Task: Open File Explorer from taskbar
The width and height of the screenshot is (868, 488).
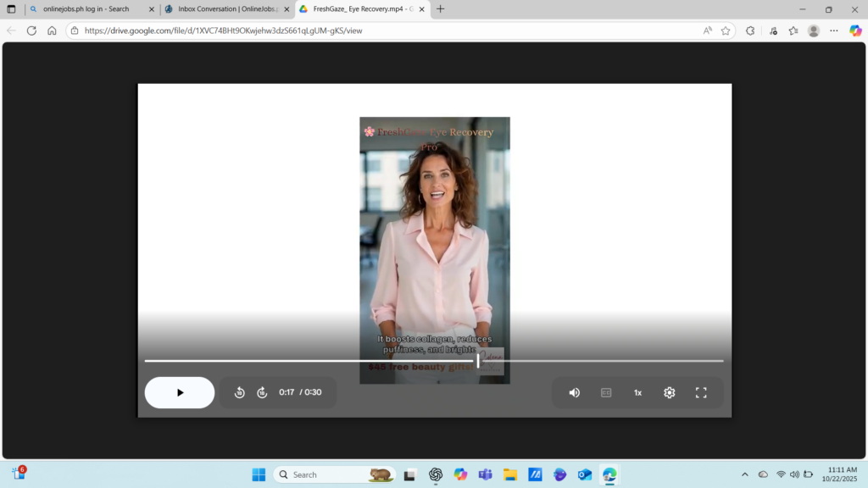Action: pos(510,474)
